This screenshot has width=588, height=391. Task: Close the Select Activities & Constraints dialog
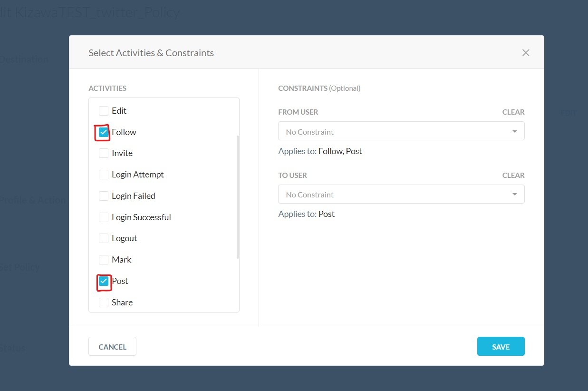click(526, 53)
